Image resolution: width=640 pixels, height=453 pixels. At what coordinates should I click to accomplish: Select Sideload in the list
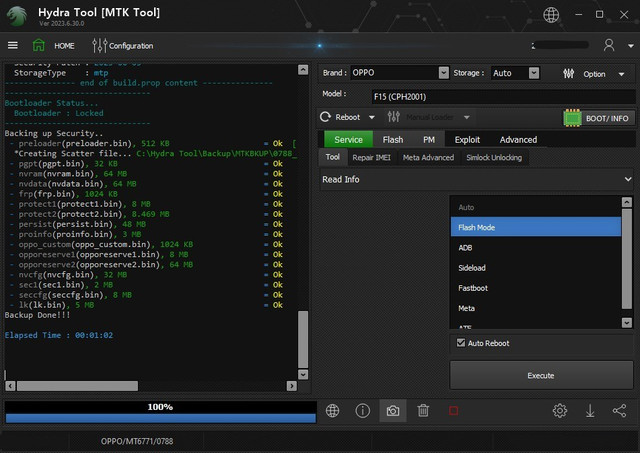coord(536,268)
